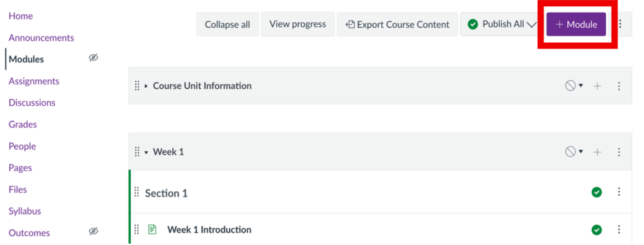Viewport: 644px width, 245px height.
Task: Open the kebab menu for Week 1 module
Action: click(x=619, y=152)
